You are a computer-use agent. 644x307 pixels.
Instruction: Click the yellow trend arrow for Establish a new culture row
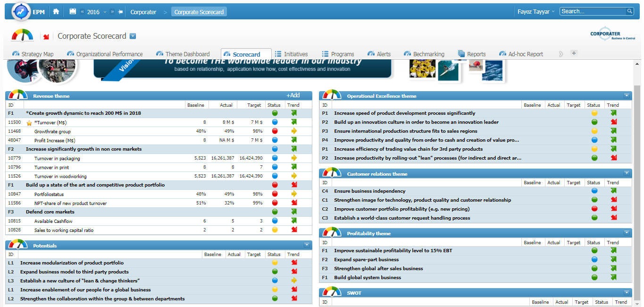(x=294, y=281)
